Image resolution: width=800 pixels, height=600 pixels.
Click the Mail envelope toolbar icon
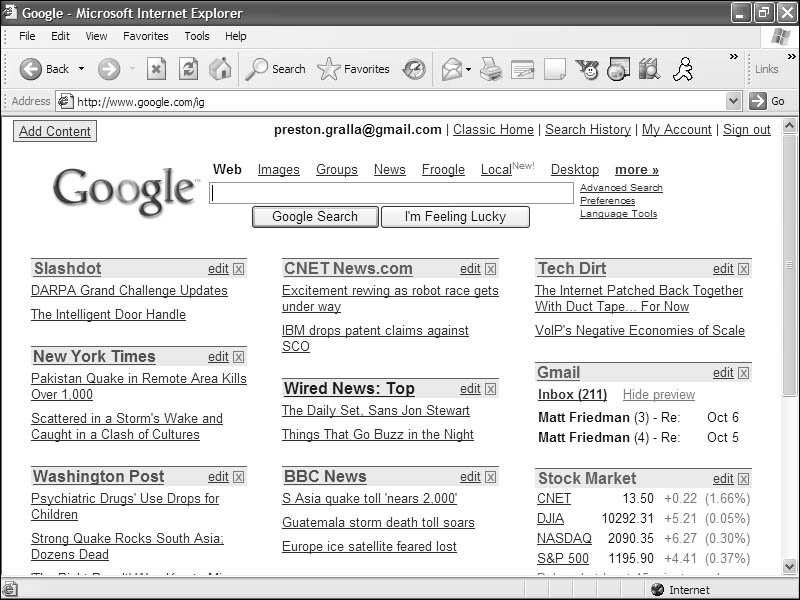click(452, 69)
